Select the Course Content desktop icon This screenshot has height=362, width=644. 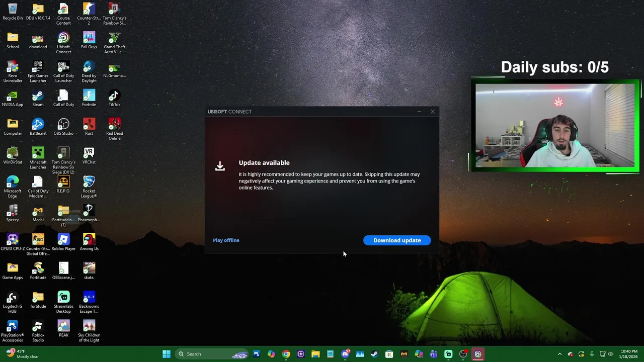63,14
